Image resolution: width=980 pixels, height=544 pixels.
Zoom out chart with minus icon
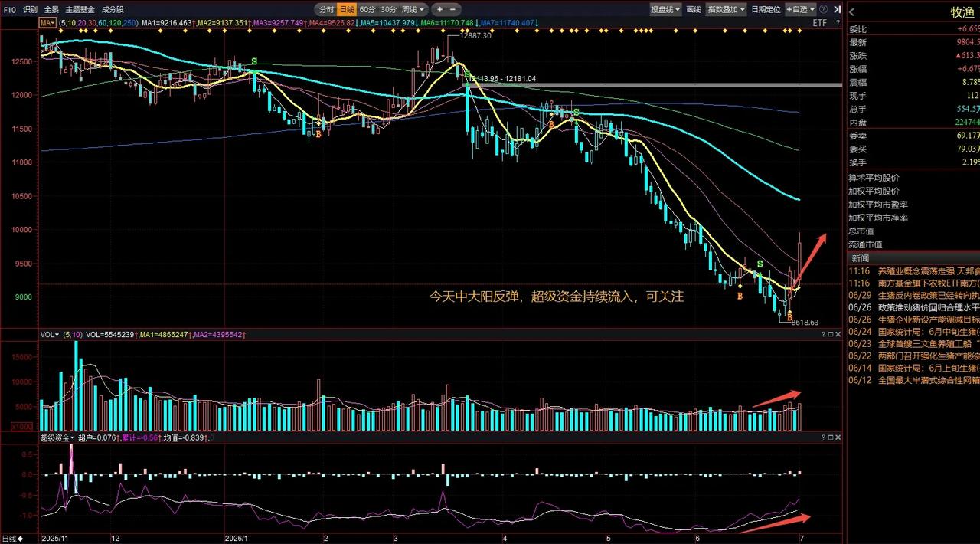coord(453,9)
